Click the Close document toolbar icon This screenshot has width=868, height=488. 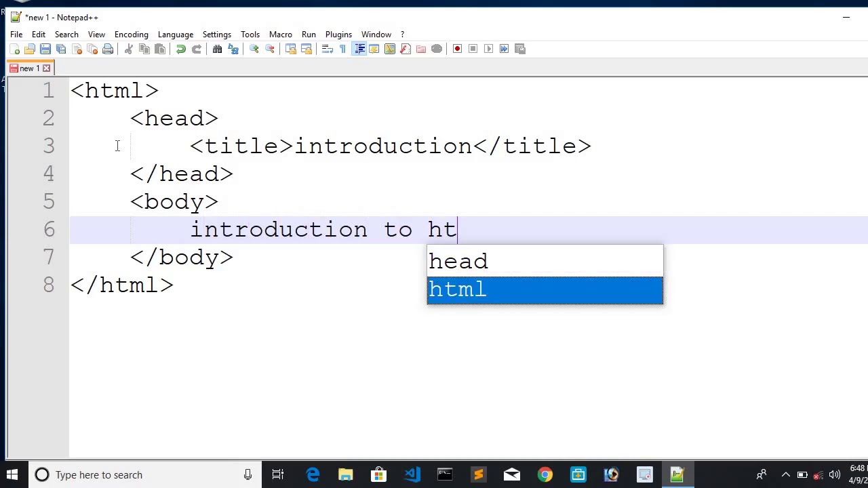[x=77, y=49]
